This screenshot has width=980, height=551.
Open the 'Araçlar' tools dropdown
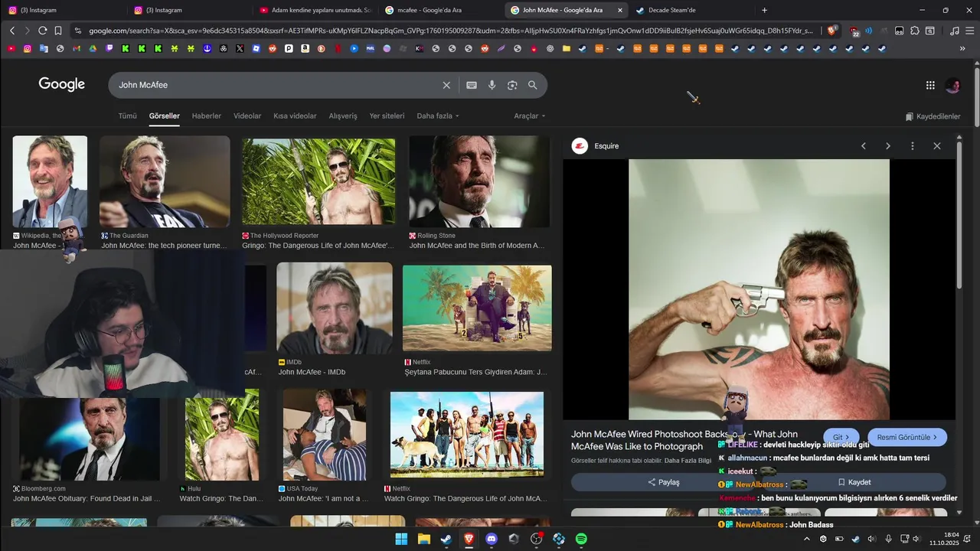(x=530, y=116)
